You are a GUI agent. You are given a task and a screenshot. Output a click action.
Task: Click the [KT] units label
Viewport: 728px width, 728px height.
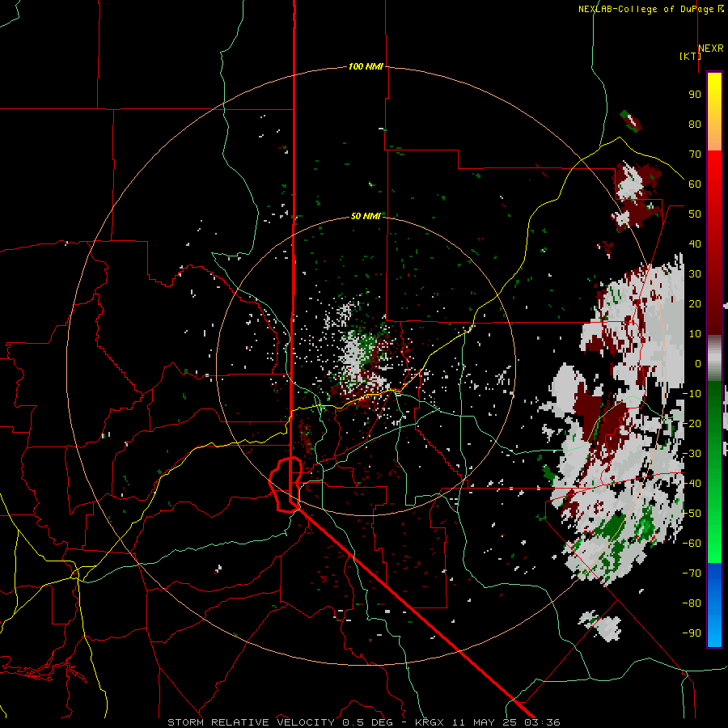tap(691, 56)
